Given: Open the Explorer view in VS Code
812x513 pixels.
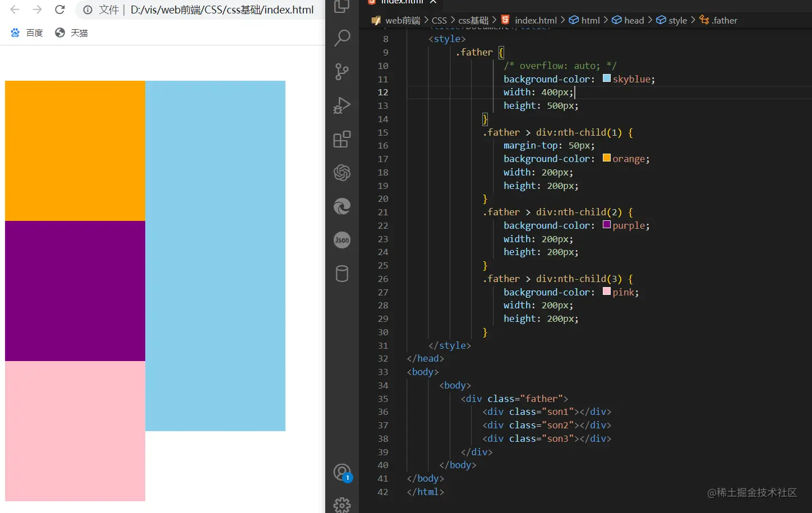Looking at the screenshot, I should click(x=342, y=6).
